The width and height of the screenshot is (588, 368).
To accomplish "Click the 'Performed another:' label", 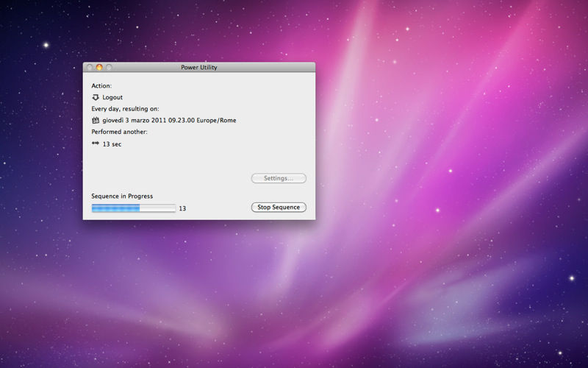I will click(119, 132).
